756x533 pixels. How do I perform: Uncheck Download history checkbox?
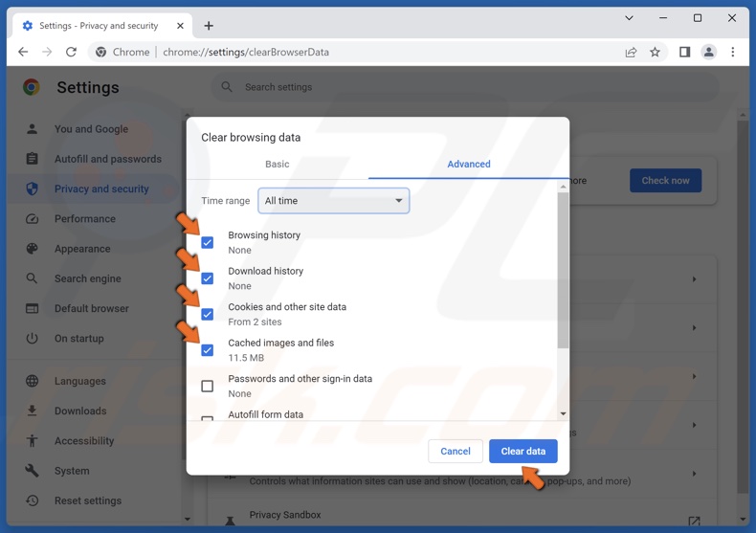click(208, 278)
